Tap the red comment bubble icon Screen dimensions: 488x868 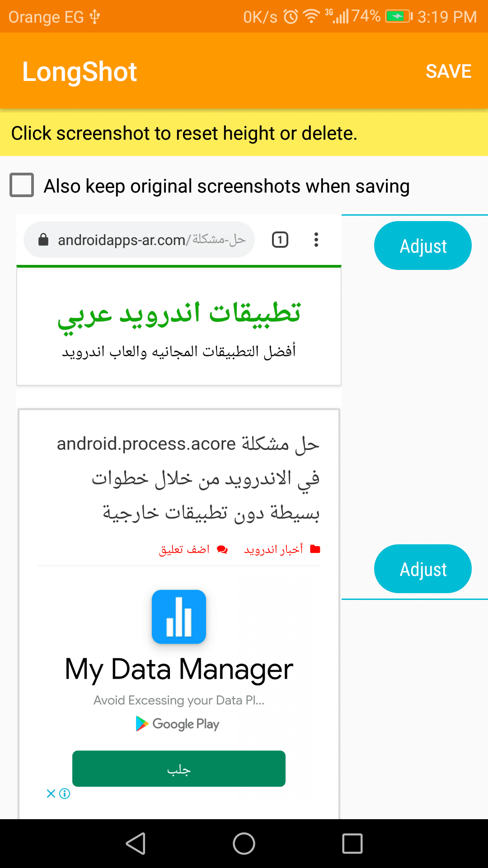(222, 549)
